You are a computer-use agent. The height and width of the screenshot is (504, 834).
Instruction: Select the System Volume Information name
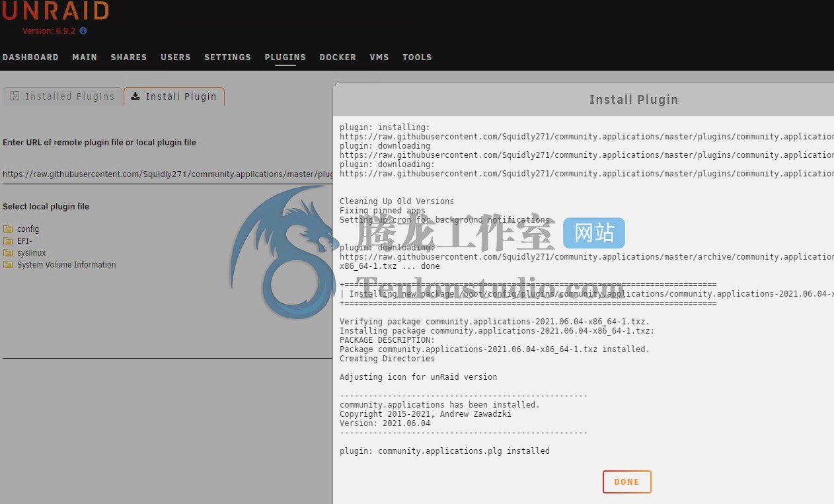(x=67, y=265)
